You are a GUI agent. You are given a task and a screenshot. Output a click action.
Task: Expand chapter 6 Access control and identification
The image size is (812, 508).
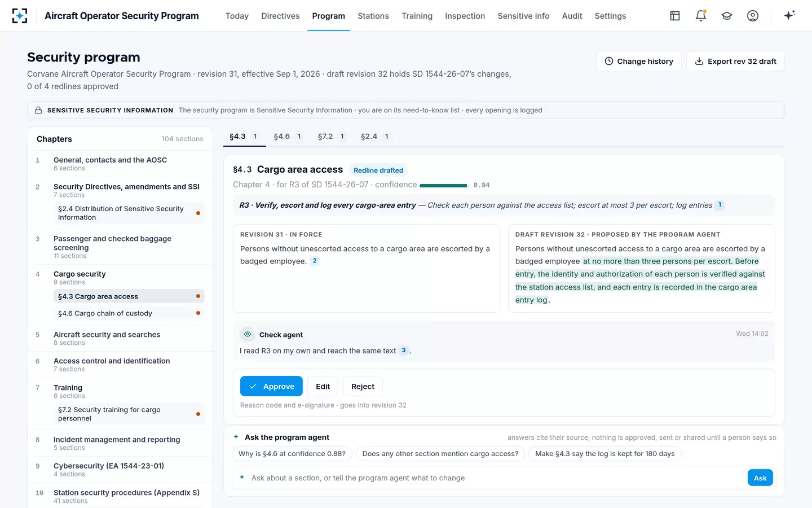coord(120,365)
